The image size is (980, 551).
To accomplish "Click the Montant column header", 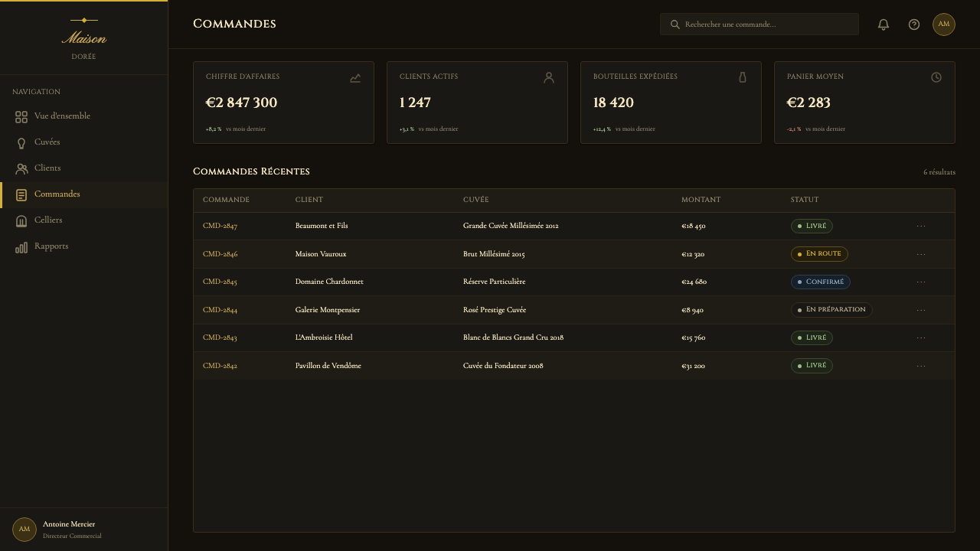I will pos(701,201).
